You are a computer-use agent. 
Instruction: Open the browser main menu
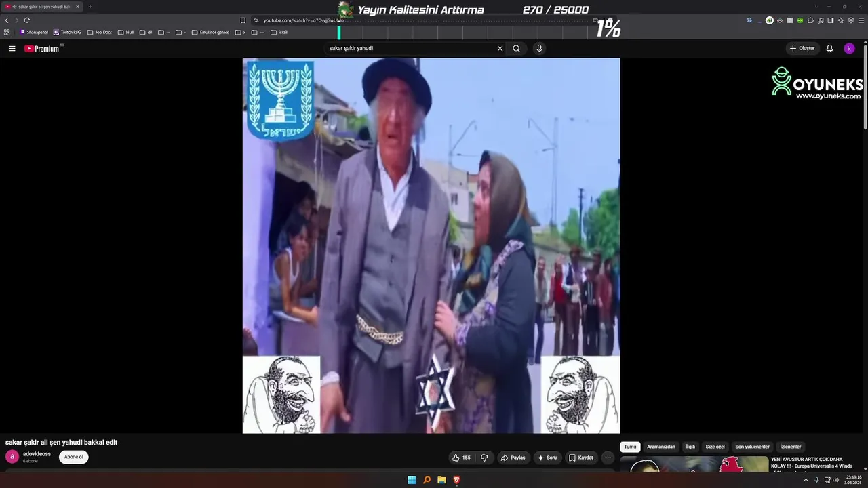(861, 20)
